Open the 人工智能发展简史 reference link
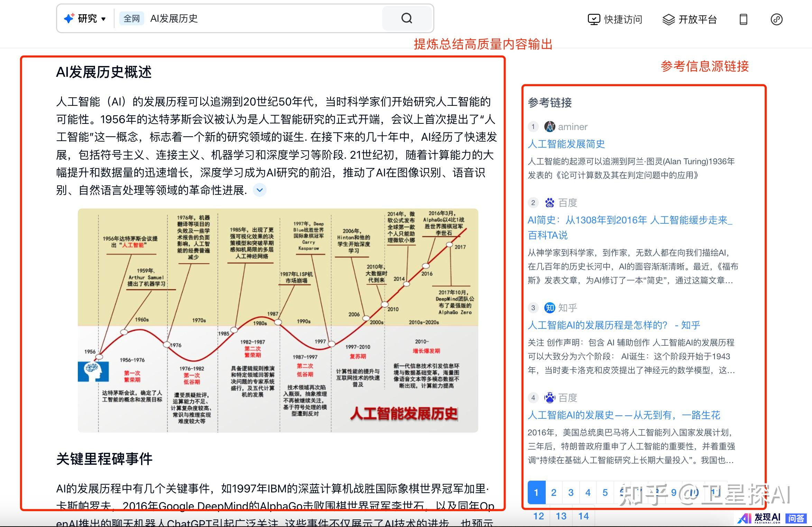The height and width of the screenshot is (527, 812). point(566,144)
